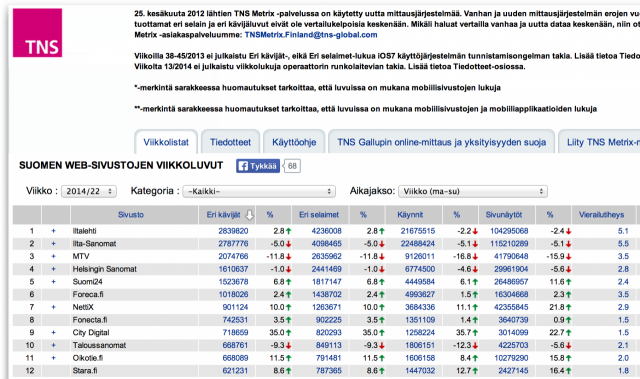
Task: Click NettiX visitor count 901124
Action: tap(235, 307)
